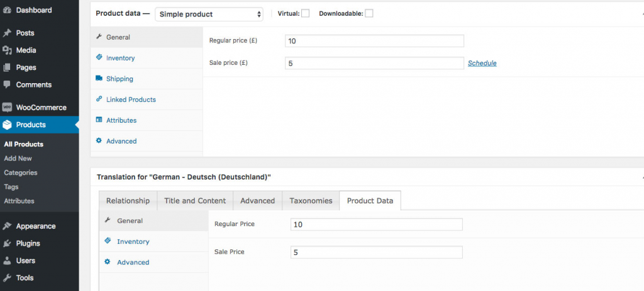Click the Schedule sale price link
Image resolution: width=644 pixels, height=291 pixels.
coord(482,63)
